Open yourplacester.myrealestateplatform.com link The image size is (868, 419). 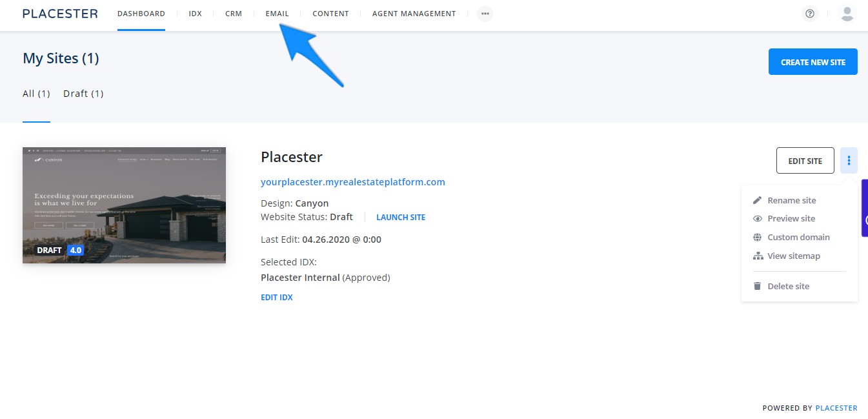tap(353, 182)
